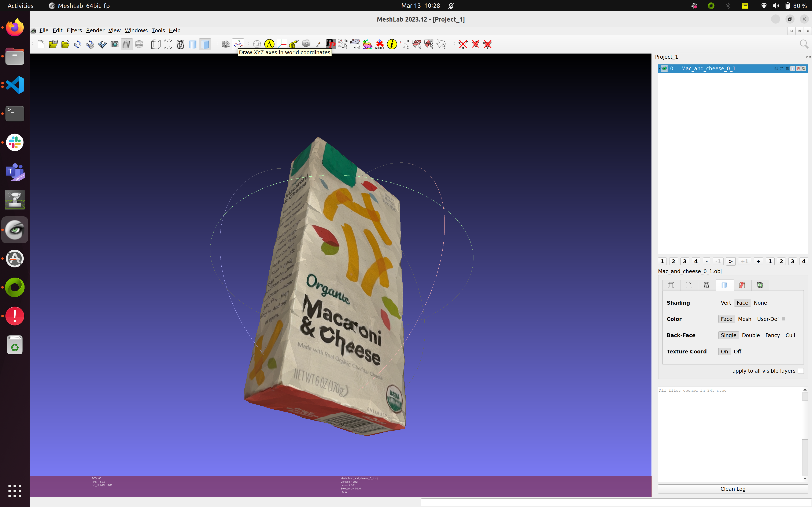Toggle the Bounding Box display icon in toolbar
Viewport: 812px width, 507px height.
(x=156, y=44)
